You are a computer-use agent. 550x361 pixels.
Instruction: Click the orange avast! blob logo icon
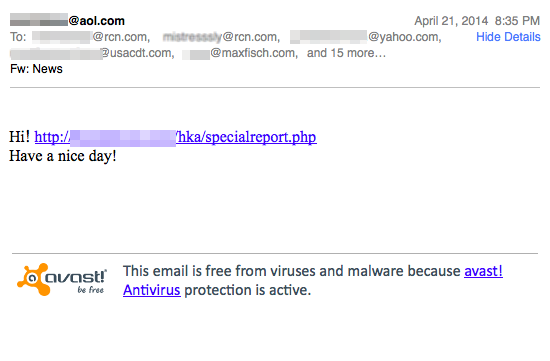point(33,279)
